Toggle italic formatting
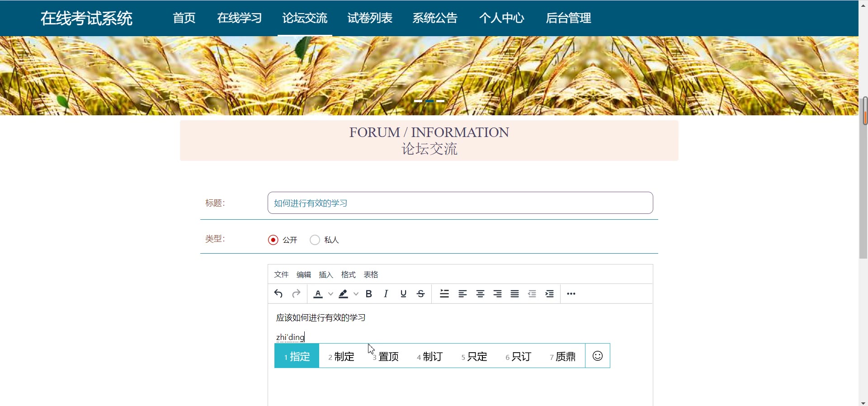Screen dimensions: 868x406 (x=386, y=294)
